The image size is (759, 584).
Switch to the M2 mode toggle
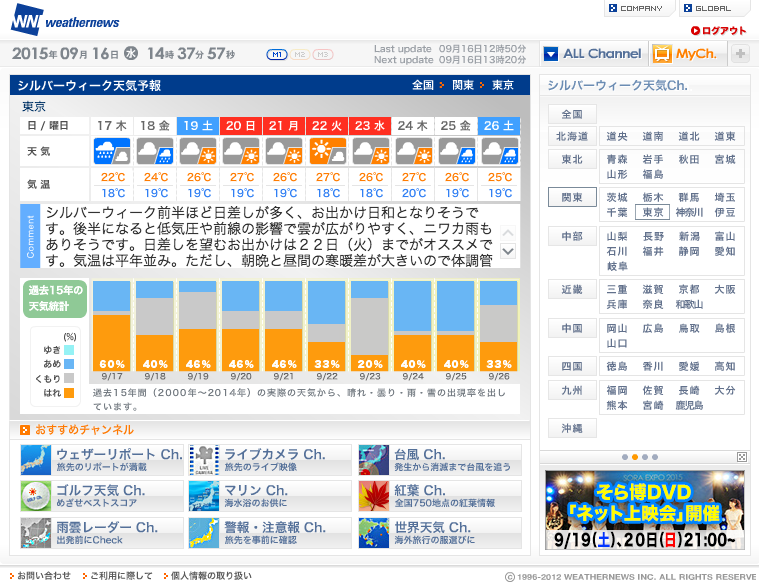(x=300, y=54)
